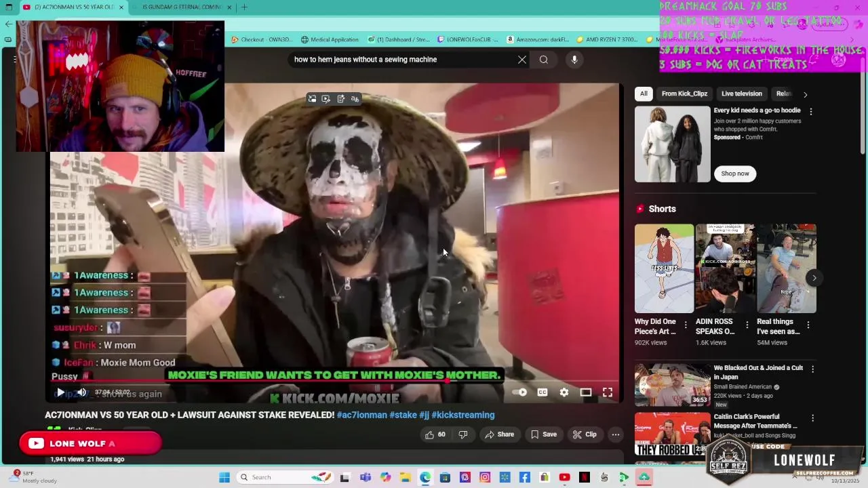The height and width of the screenshot is (488, 868).
Task: Click Shop now on hoodie ad
Action: [735, 174]
